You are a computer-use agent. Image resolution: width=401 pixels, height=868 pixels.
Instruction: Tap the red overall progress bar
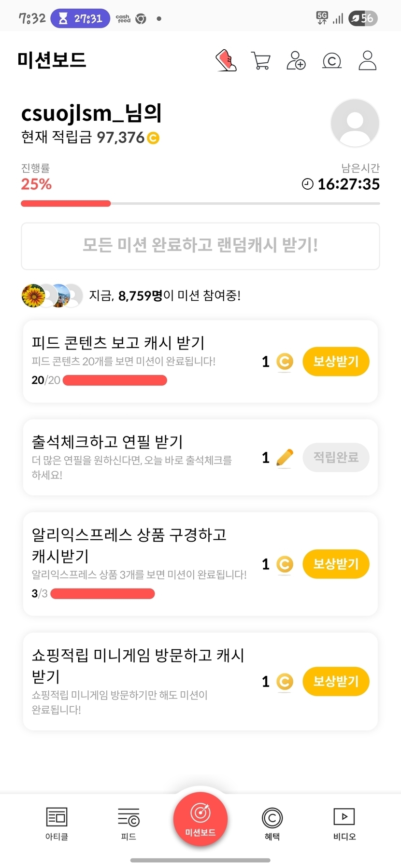tap(66, 204)
